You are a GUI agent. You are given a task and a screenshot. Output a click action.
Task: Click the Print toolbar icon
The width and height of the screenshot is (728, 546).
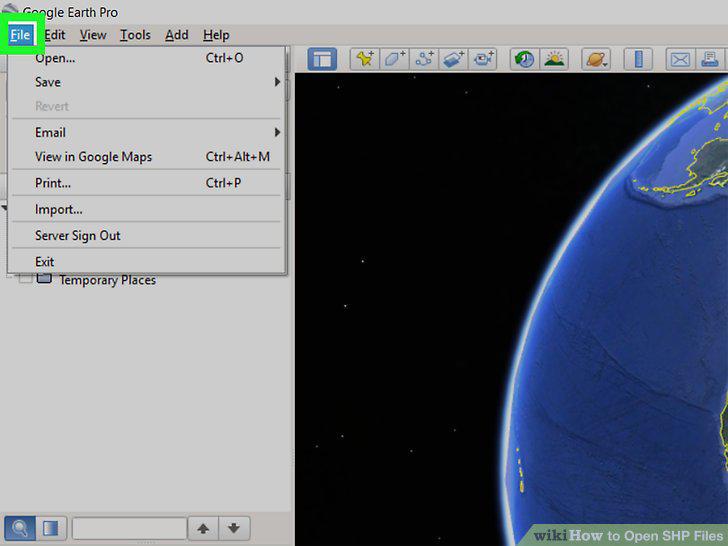(710, 59)
